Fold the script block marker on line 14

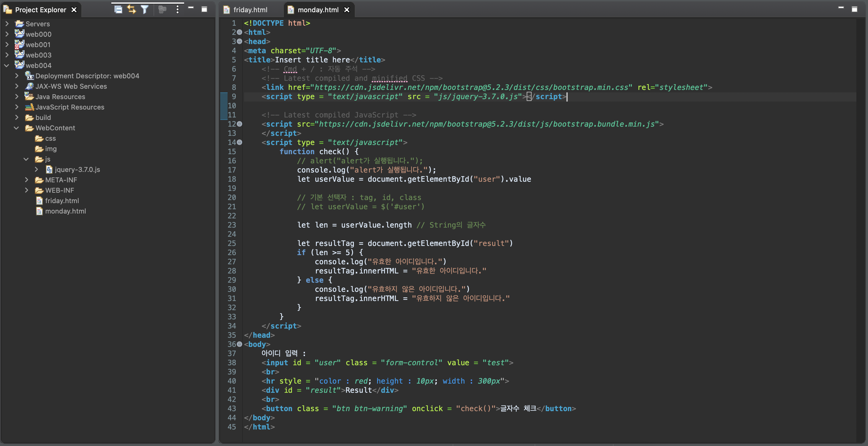[x=239, y=142]
